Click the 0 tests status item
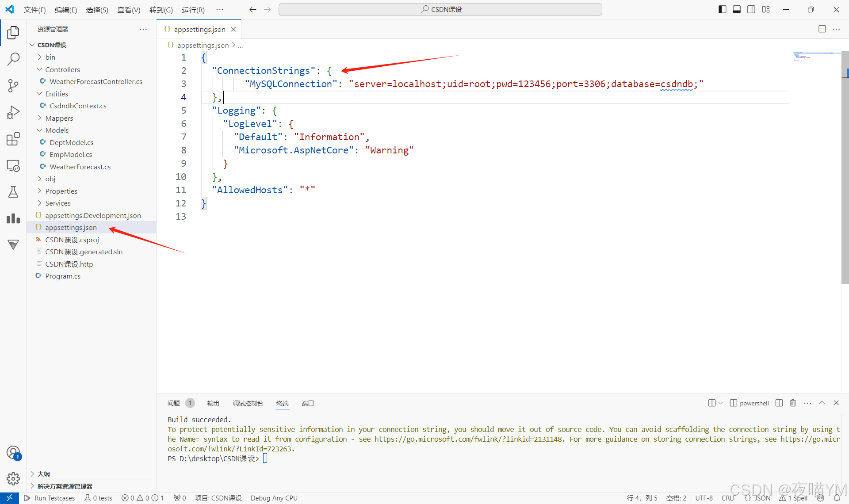849x504 pixels. click(98, 498)
